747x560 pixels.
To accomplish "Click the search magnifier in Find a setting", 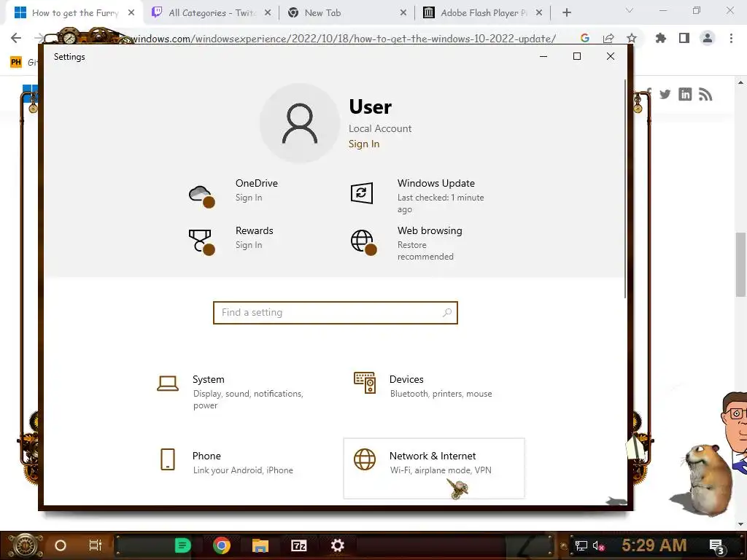I will click(447, 312).
